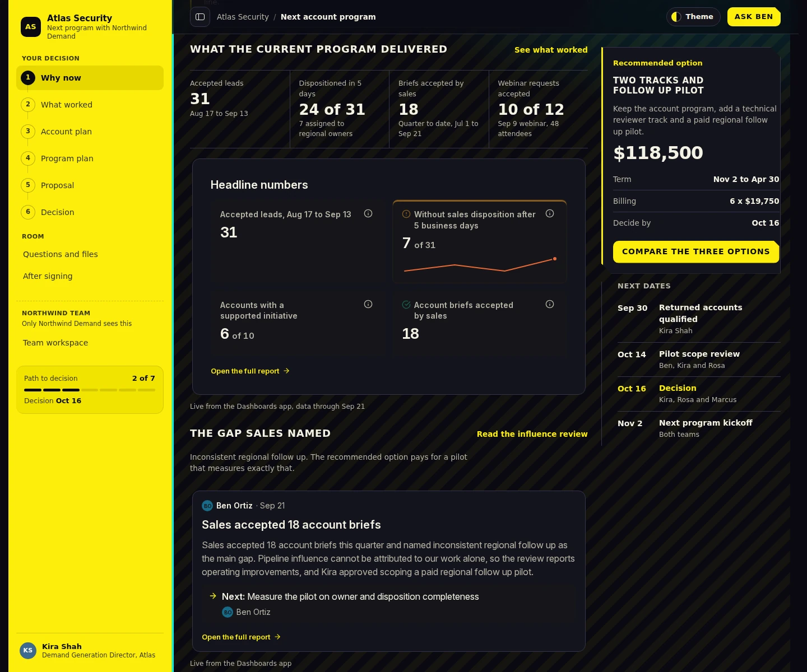
Task: Click Kira Shah KS avatar
Action: [28, 650]
